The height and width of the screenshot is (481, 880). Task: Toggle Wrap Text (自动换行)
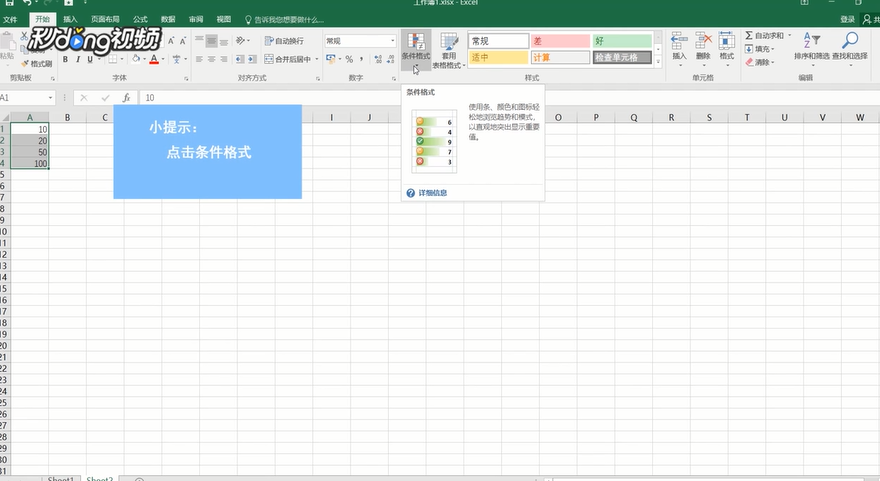point(284,40)
